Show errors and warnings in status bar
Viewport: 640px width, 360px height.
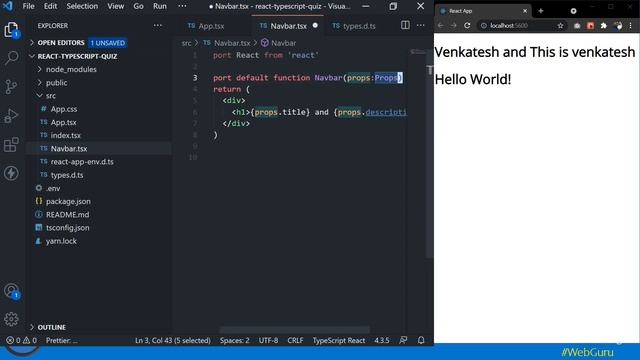22,340
